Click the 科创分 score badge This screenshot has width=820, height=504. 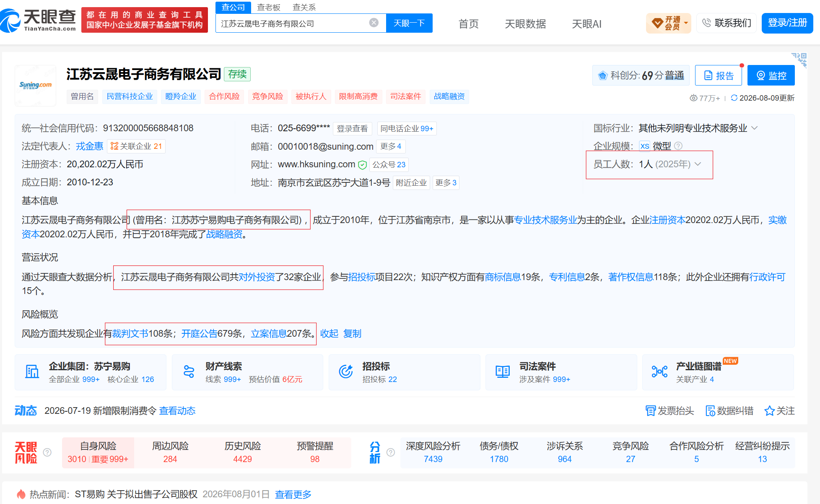point(641,75)
